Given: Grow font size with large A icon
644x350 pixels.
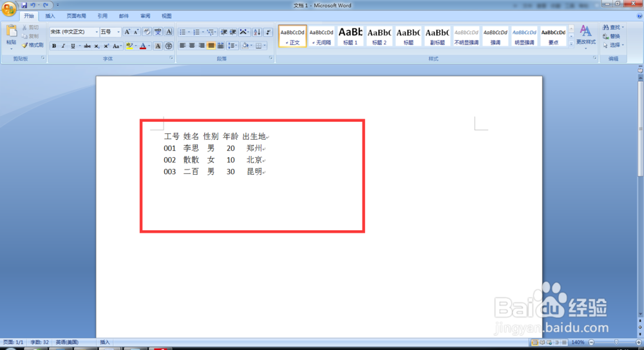Looking at the screenshot, I should (x=127, y=32).
